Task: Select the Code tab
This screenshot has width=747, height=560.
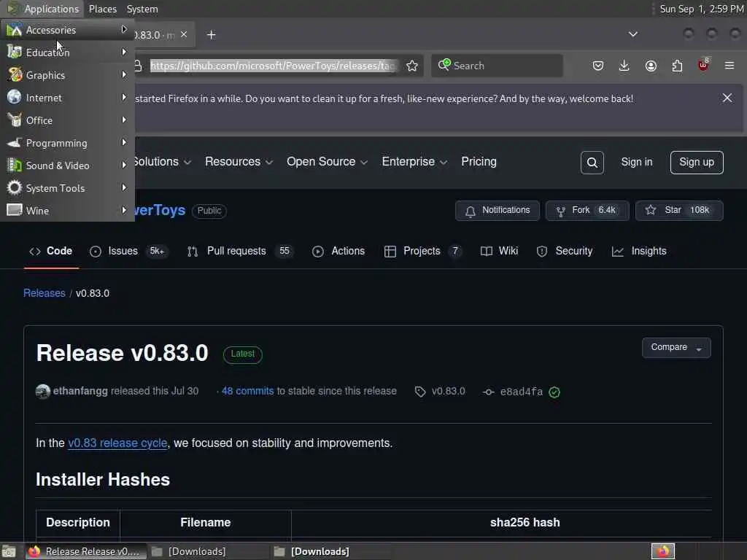Action: pos(51,251)
